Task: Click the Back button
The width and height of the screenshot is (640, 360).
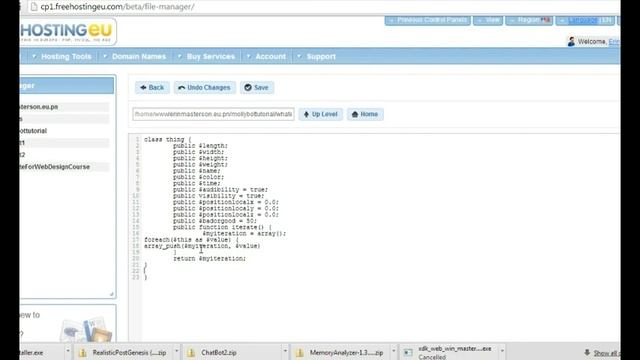Action: [x=152, y=87]
